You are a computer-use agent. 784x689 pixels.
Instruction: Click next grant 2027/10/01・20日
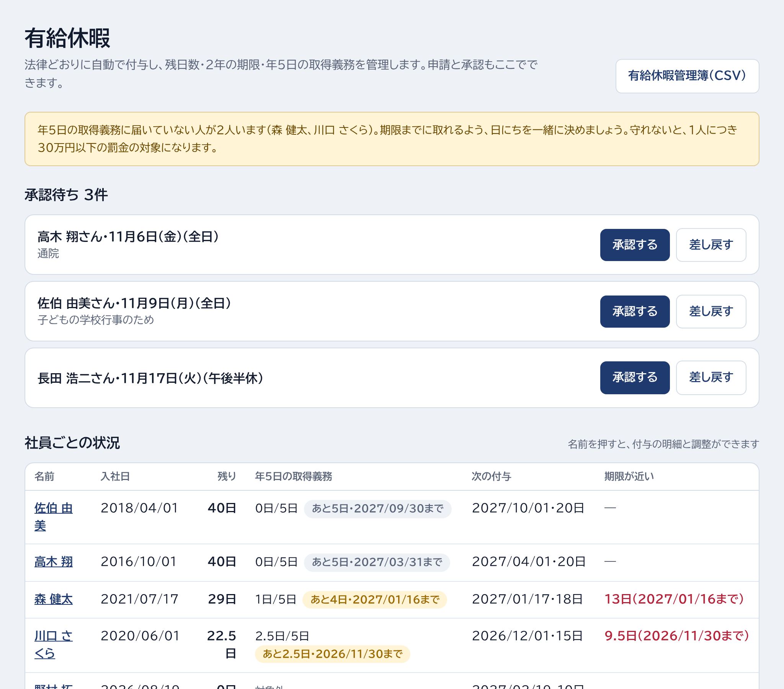[528, 508]
